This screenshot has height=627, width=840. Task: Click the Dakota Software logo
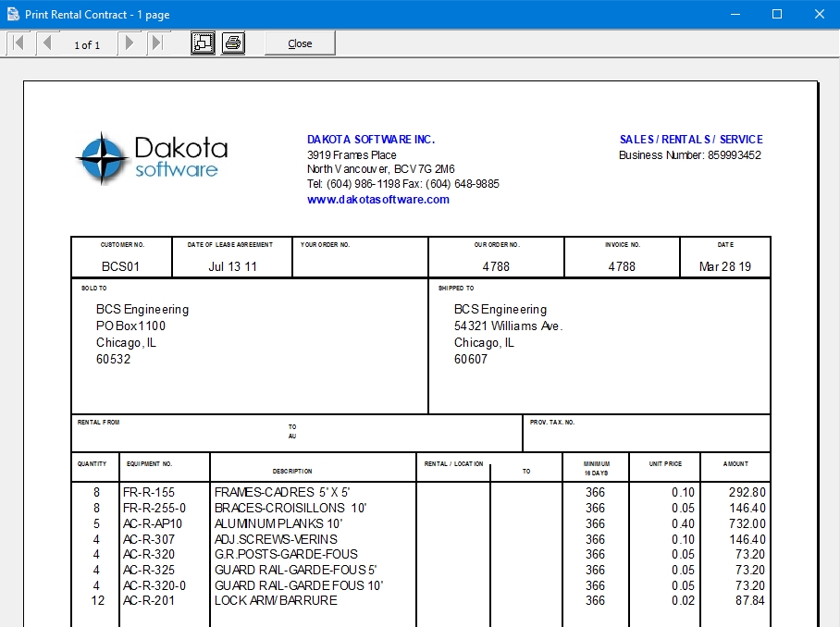152,158
